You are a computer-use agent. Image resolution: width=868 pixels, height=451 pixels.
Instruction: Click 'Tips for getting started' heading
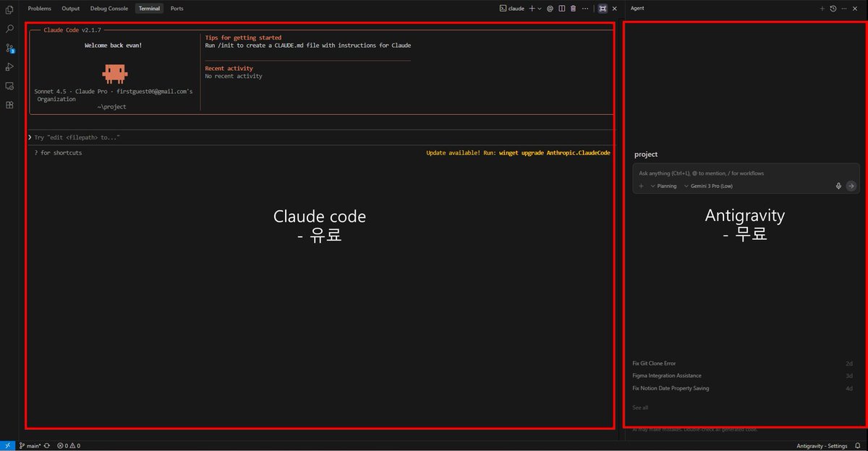tap(243, 38)
